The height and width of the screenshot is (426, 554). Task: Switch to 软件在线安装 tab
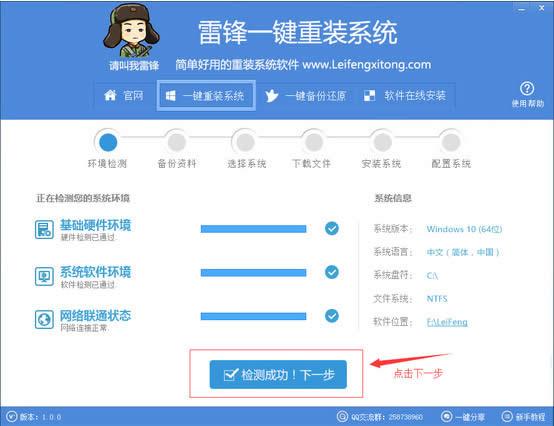pyautogui.click(x=405, y=96)
